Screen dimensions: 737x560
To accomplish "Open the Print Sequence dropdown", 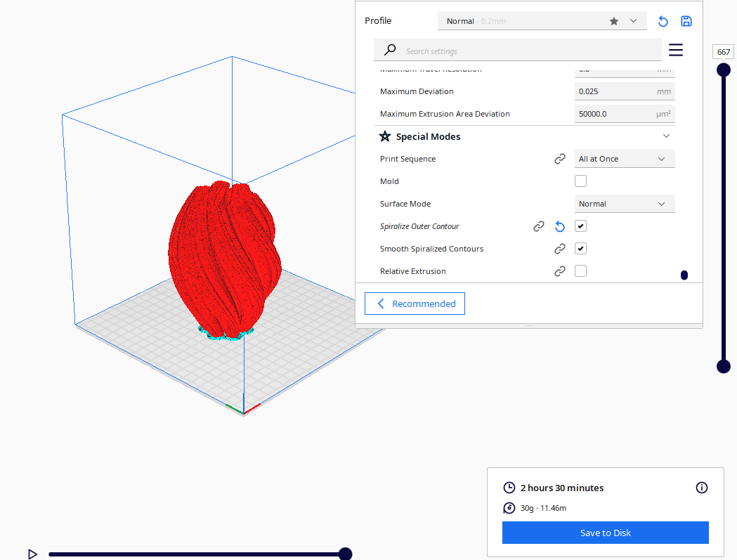I will (625, 159).
